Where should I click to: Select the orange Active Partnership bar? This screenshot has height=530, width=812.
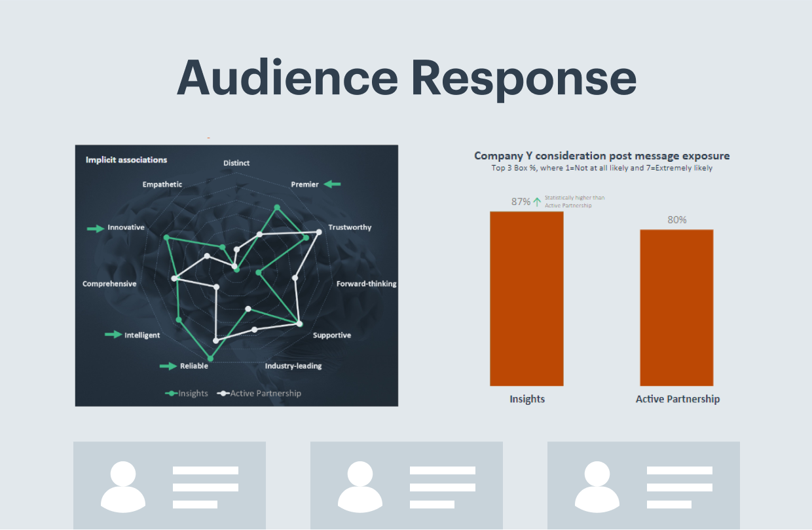(x=676, y=308)
